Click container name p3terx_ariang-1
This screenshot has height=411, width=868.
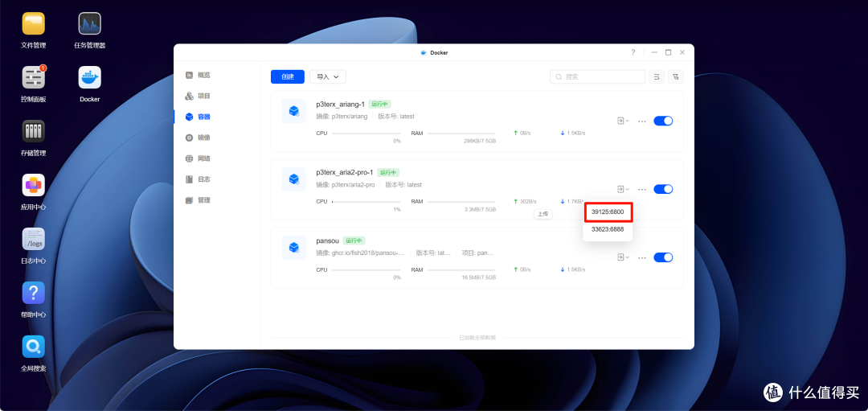tap(341, 104)
